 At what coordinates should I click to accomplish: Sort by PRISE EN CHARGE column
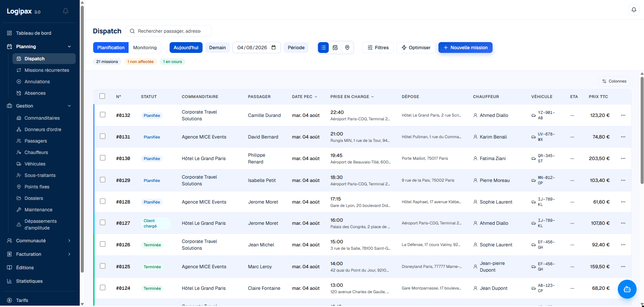click(x=352, y=97)
